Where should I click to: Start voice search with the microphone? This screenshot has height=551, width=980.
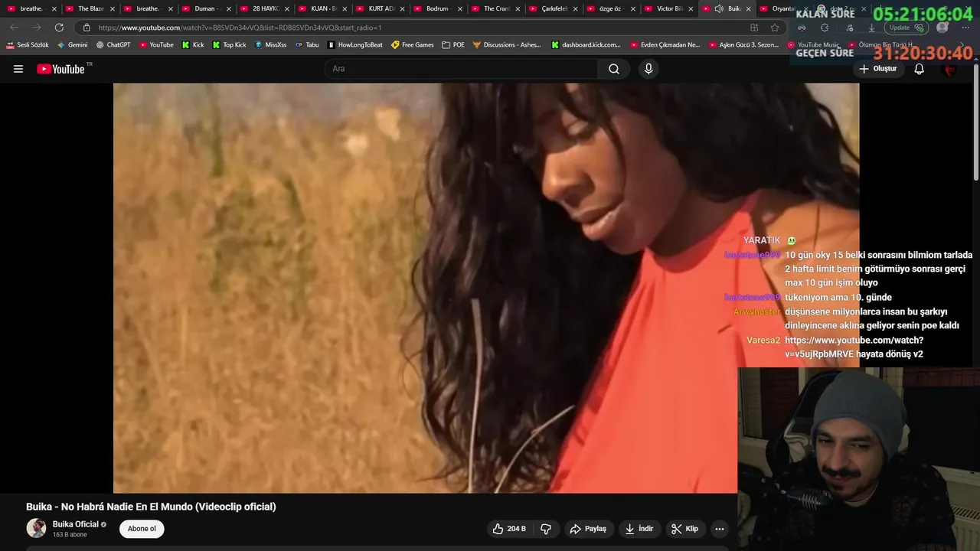[x=648, y=69]
